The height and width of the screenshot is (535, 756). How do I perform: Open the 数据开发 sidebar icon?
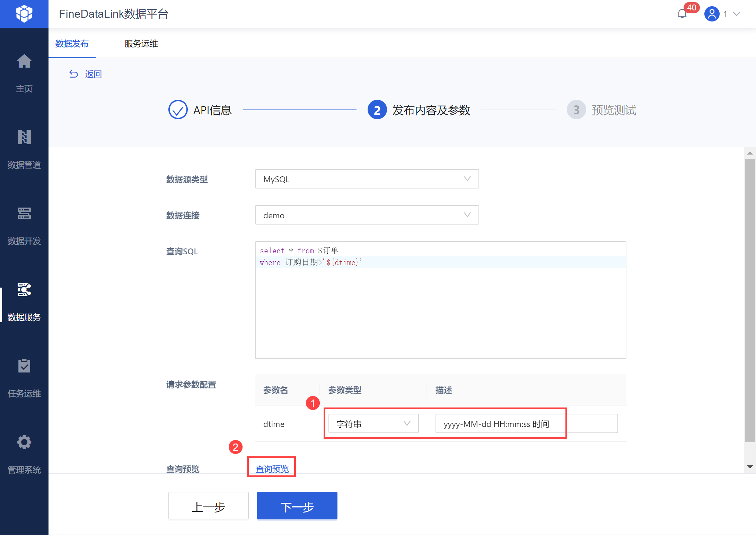pos(24,214)
